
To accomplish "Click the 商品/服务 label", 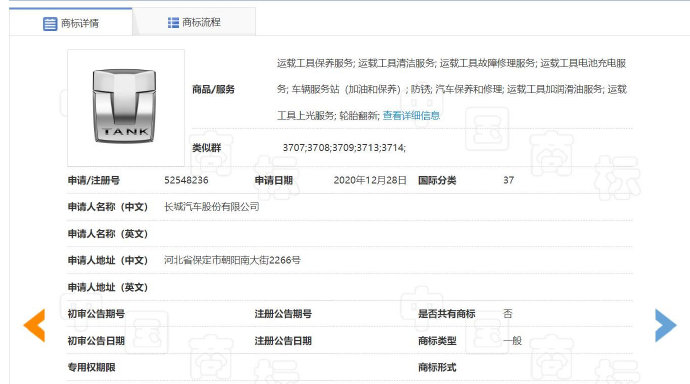I will 213,89.
